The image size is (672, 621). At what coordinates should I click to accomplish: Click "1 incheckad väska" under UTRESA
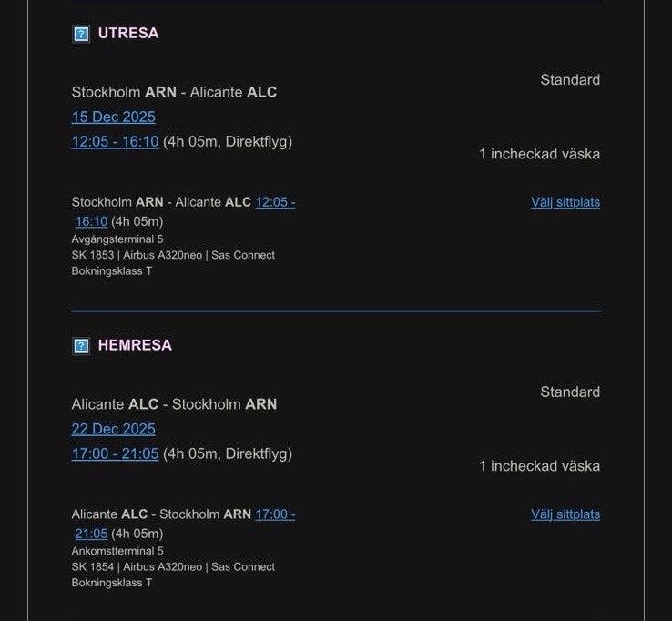[x=539, y=154]
